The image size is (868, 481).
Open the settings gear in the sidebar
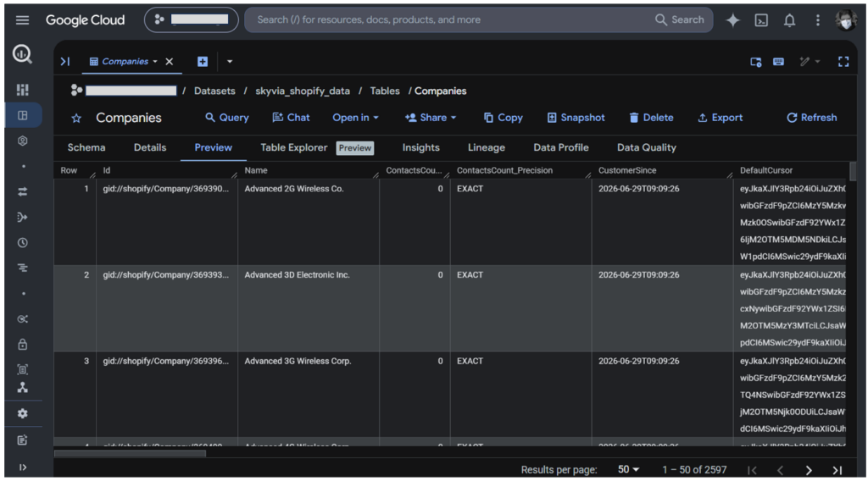[x=23, y=413]
